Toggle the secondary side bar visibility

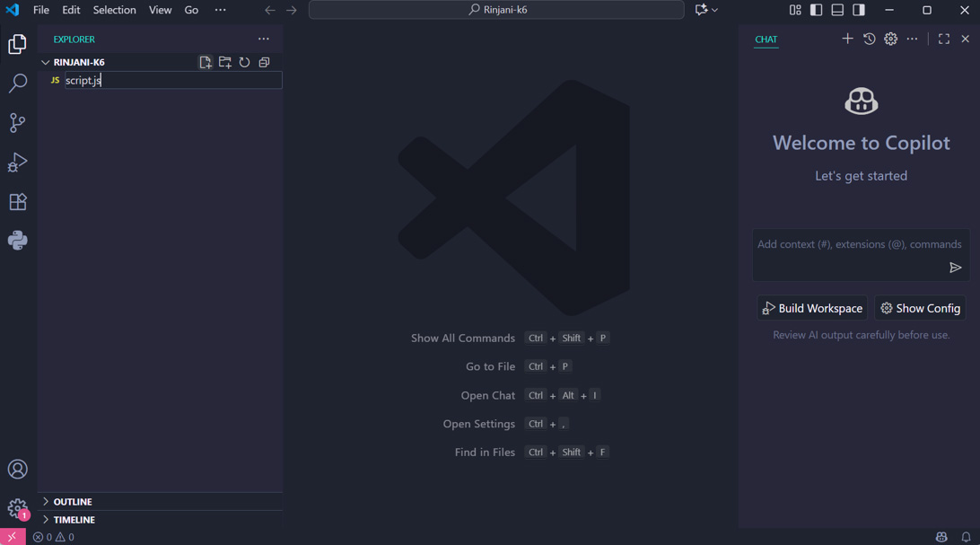point(859,10)
